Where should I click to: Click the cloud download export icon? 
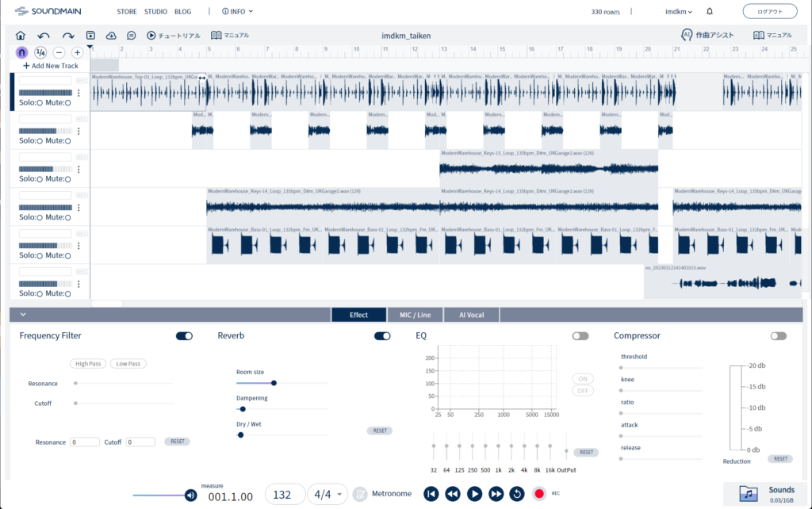point(111,36)
